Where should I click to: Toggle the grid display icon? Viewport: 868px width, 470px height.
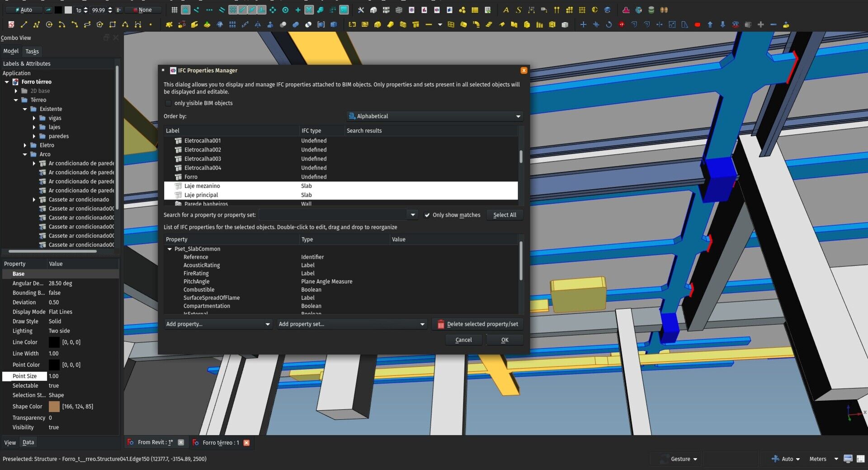[175, 9]
